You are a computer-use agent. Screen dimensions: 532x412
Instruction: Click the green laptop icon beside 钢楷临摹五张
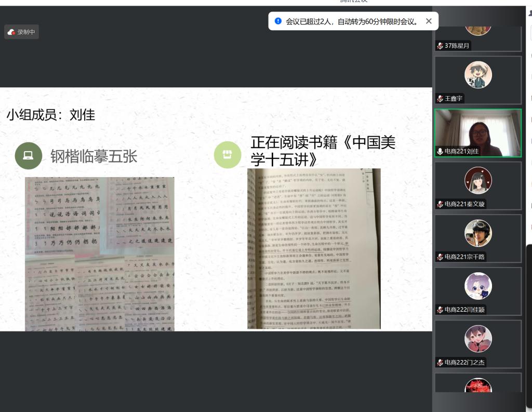click(28, 156)
